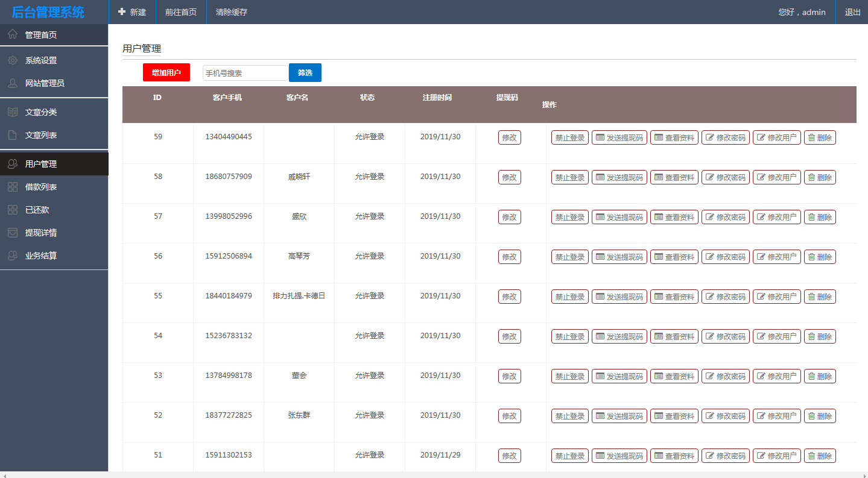The height and width of the screenshot is (478, 868).
Task: Click customer name 戚晓轩
Action: (299, 177)
